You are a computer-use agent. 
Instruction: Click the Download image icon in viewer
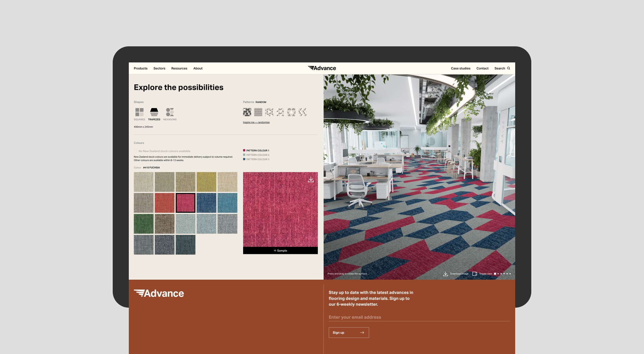tap(445, 274)
